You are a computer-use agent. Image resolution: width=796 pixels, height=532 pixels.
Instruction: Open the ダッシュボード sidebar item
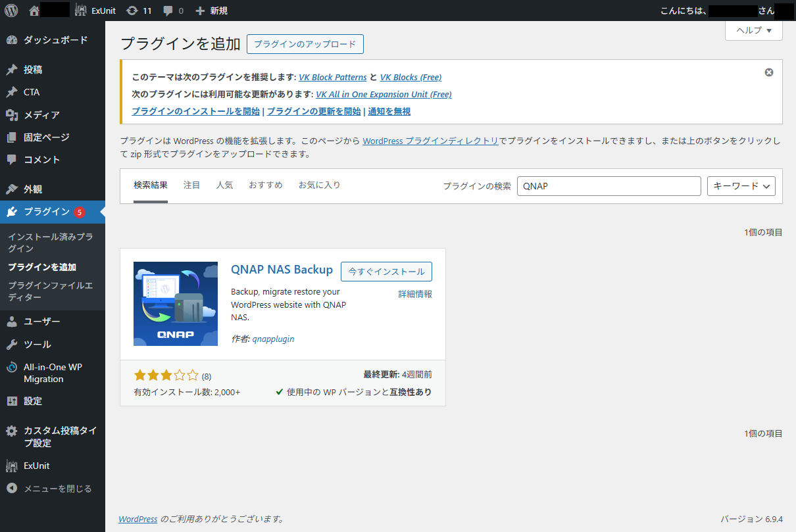[53, 40]
